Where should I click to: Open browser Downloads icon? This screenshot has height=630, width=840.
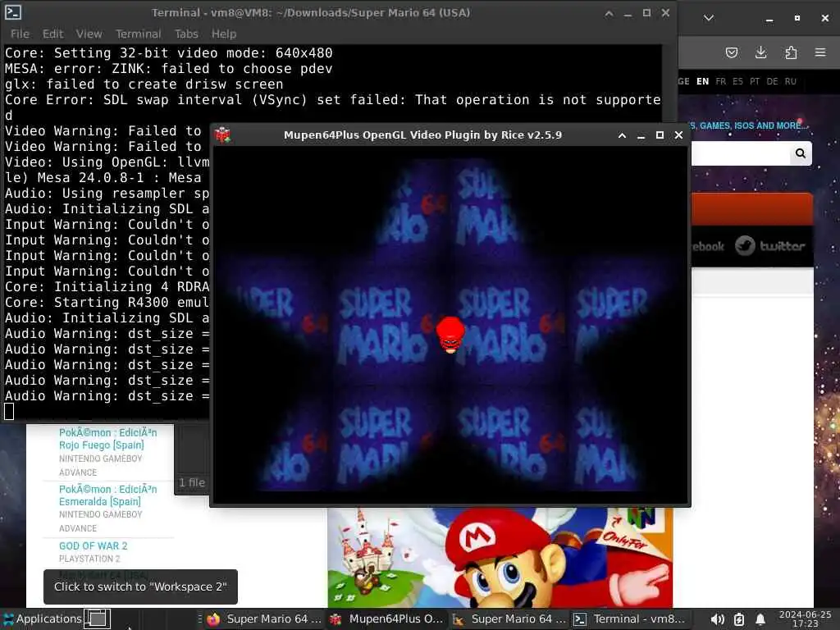[x=760, y=52]
